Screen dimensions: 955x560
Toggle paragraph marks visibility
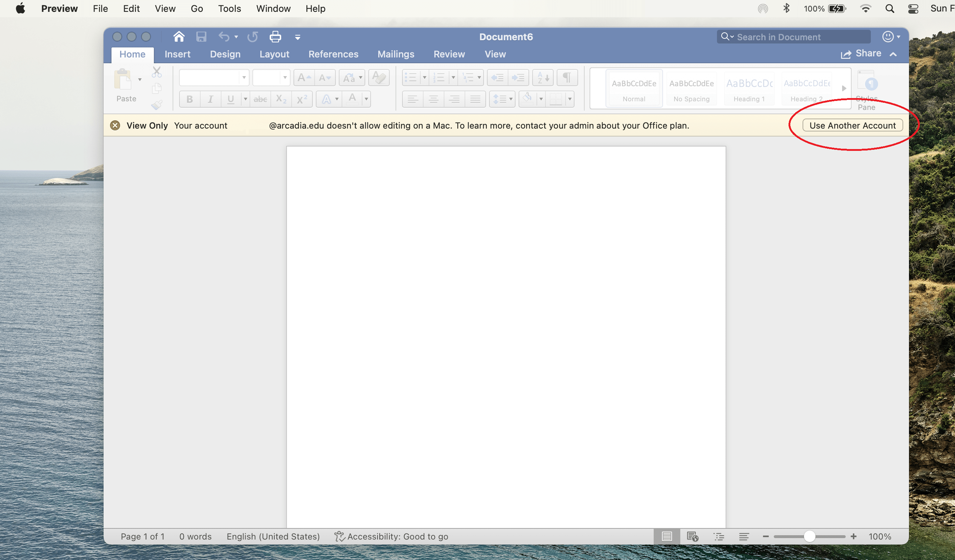point(566,77)
